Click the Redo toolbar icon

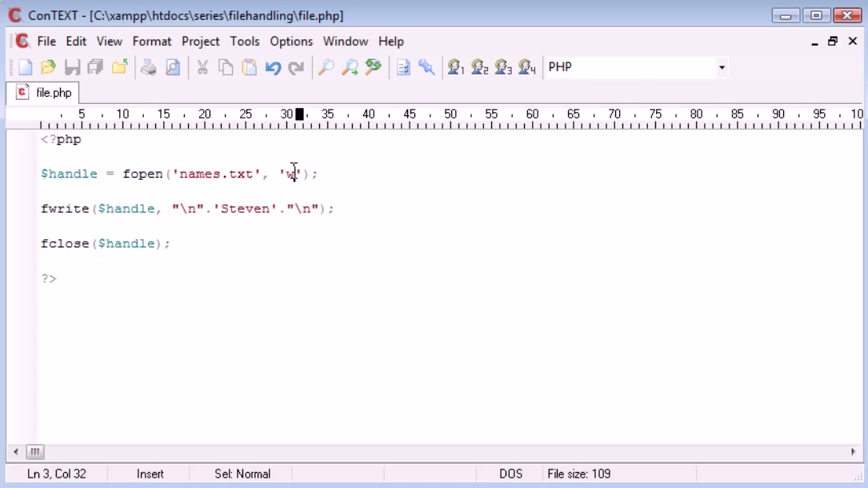pos(295,67)
